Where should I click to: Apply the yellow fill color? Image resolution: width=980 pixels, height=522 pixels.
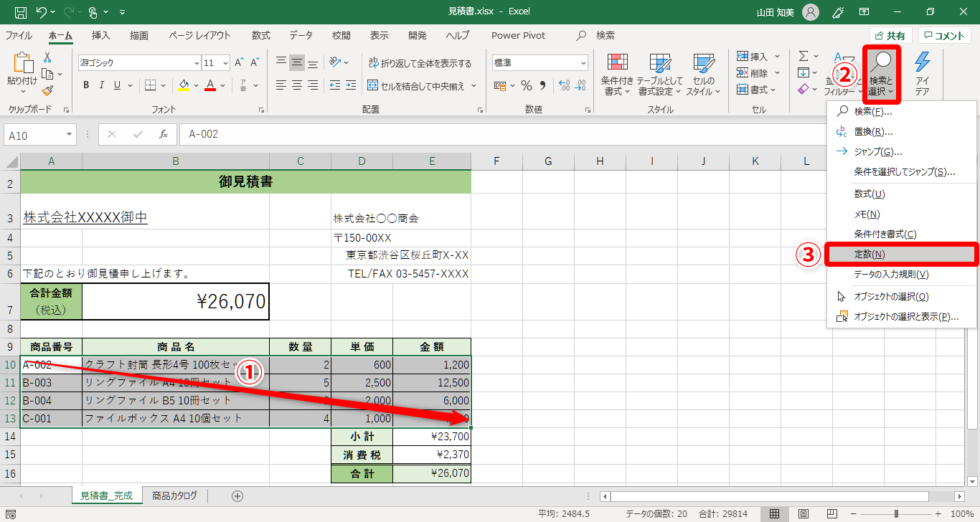pos(184,85)
